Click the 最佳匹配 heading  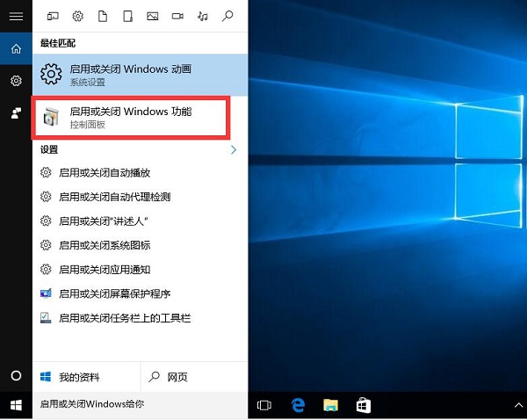[58, 43]
